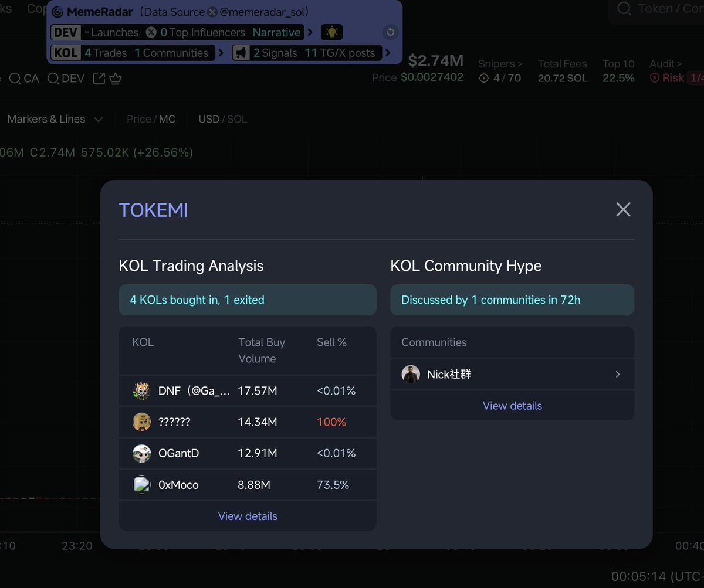Click the KOL badge in MemeRadar
This screenshot has width=704, height=588.
pos(66,53)
